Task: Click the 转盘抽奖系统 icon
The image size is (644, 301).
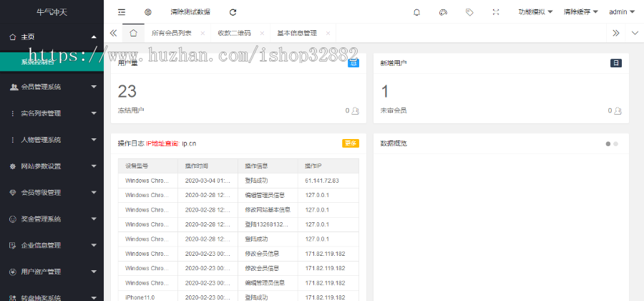Action: tap(13, 297)
